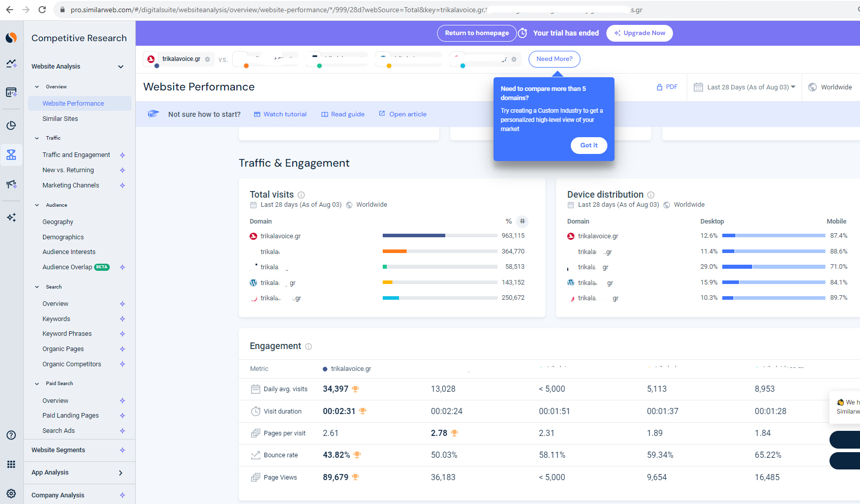860x504 pixels.
Task: Select Geography under Audience
Action: coord(58,222)
